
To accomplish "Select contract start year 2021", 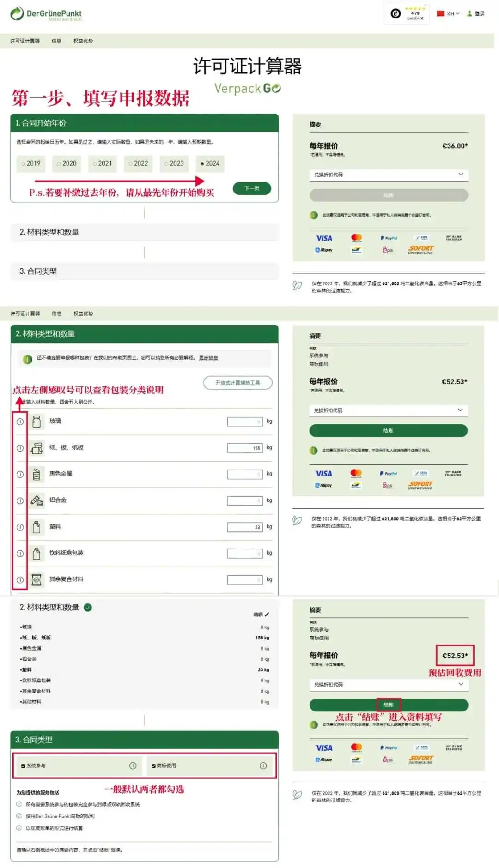I will tap(102, 163).
